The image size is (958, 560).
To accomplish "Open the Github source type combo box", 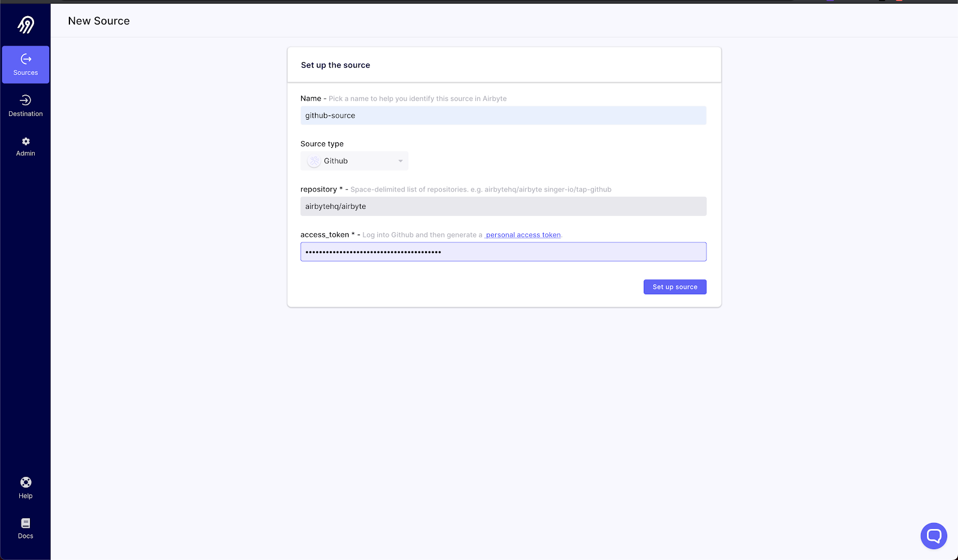I will (354, 160).
